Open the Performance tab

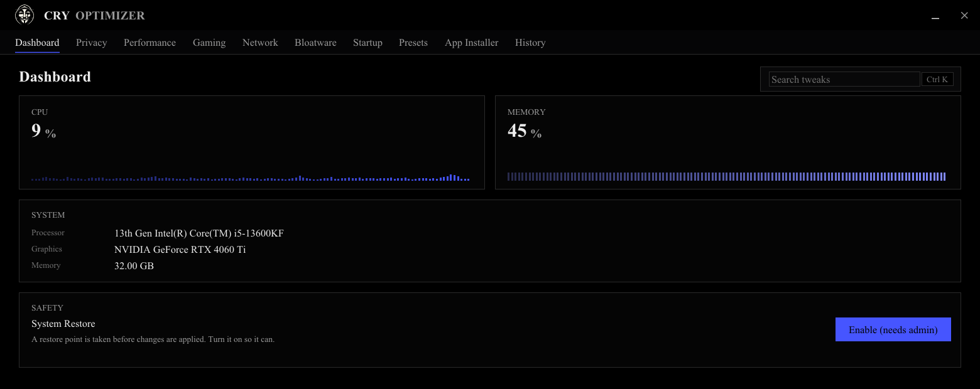tap(150, 43)
